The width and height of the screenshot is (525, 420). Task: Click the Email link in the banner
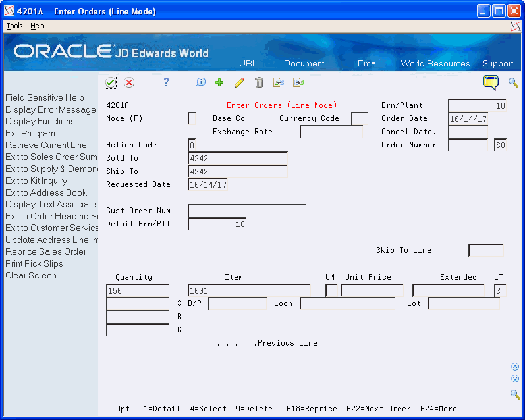(x=369, y=64)
